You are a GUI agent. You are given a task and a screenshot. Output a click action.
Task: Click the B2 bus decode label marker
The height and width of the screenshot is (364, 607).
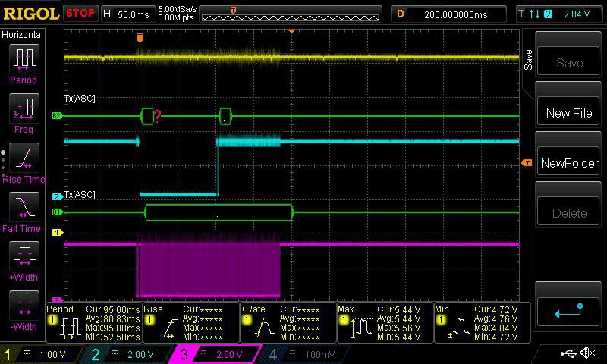(x=57, y=116)
